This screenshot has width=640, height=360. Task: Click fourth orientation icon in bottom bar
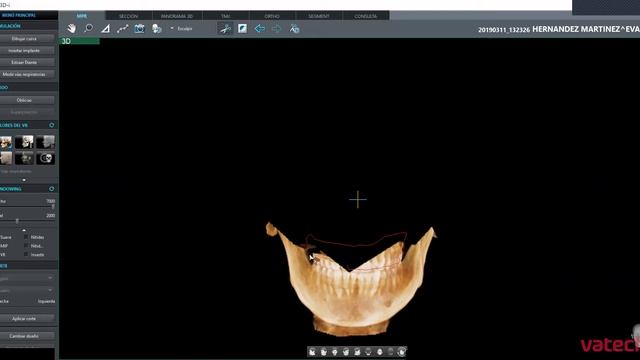point(346,352)
